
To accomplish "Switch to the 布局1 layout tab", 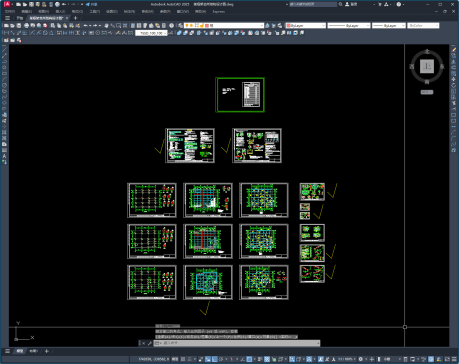I will click(33, 351).
